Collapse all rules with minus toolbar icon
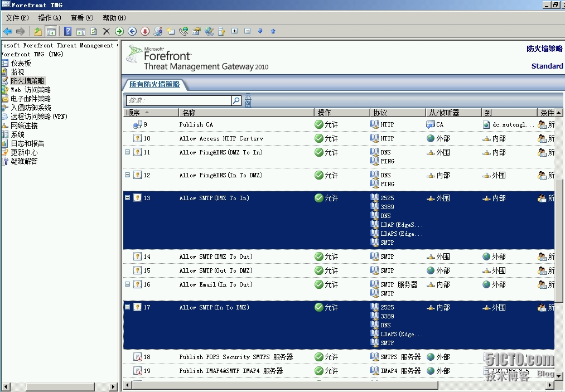The image size is (565, 392). point(248,31)
